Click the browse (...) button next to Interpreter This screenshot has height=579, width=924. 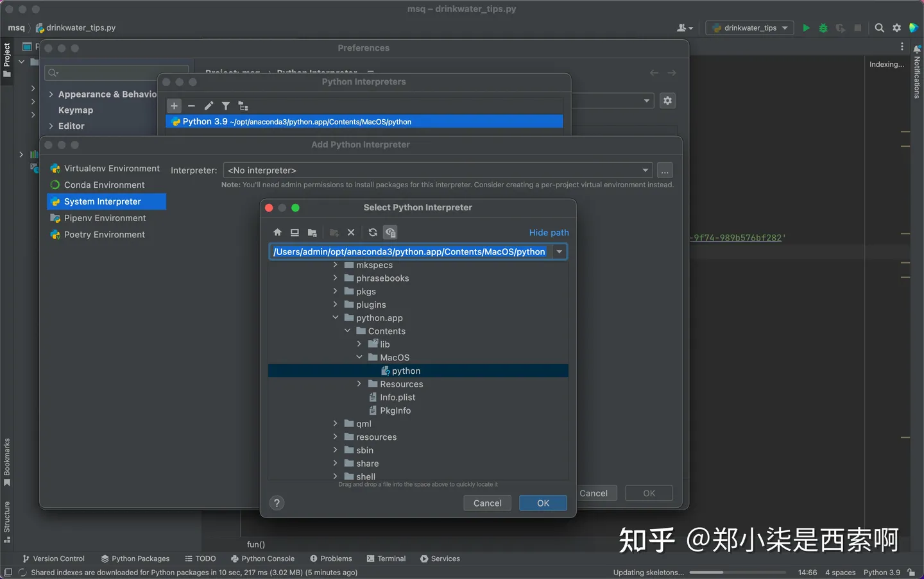[665, 171]
